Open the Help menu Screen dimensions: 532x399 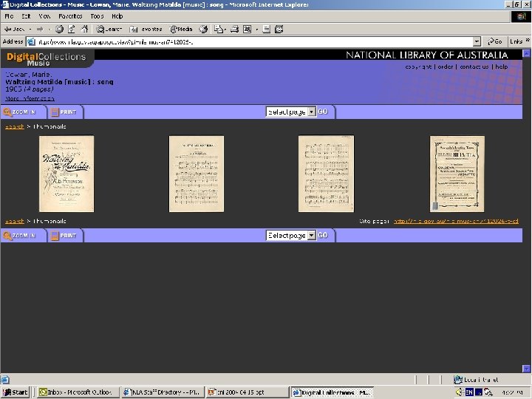point(117,16)
